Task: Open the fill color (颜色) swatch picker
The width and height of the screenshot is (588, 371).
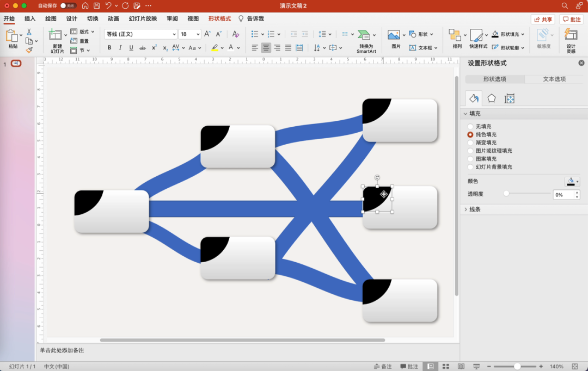Action: click(x=572, y=181)
